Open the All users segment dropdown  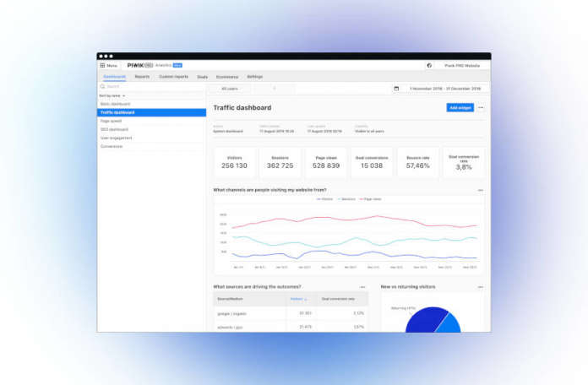230,88
